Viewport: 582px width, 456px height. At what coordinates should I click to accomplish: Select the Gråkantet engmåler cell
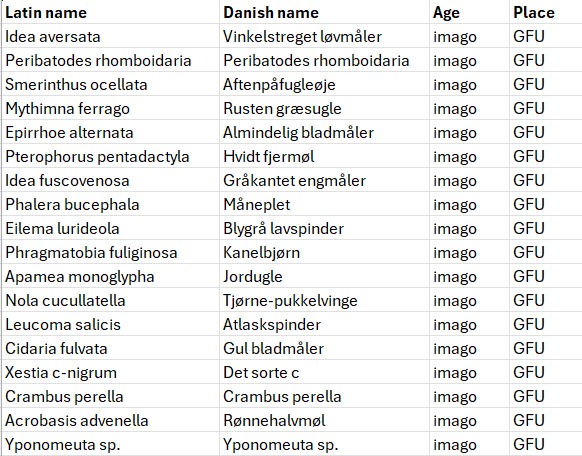pyautogui.click(x=324, y=181)
